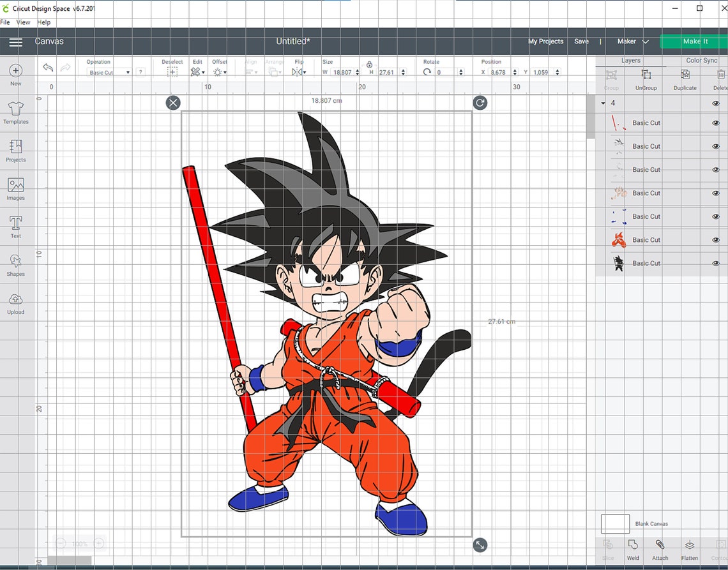Click the New project icon
Screen dimensions: 728x570
tap(16, 71)
